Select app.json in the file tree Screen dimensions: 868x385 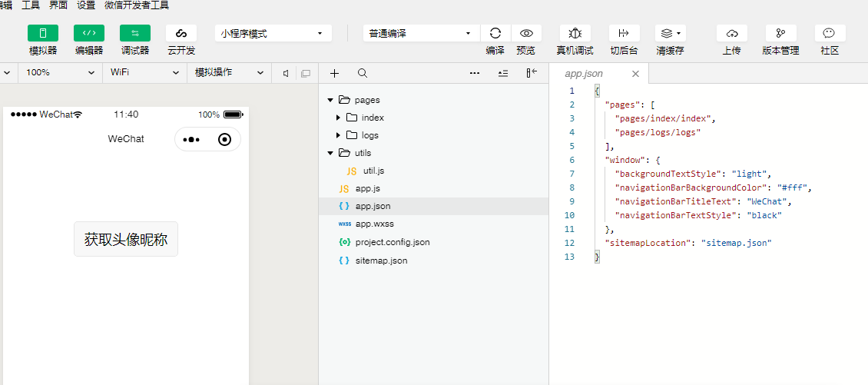tap(433, 206)
